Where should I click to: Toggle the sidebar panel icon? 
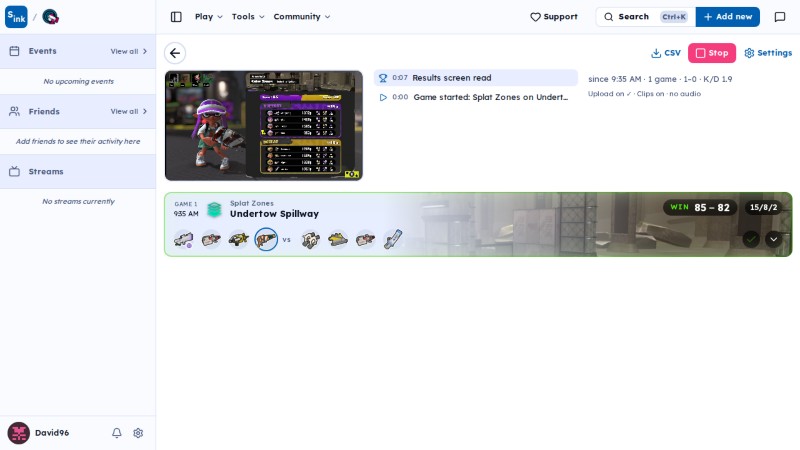pyautogui.click(x=176, y=17)
